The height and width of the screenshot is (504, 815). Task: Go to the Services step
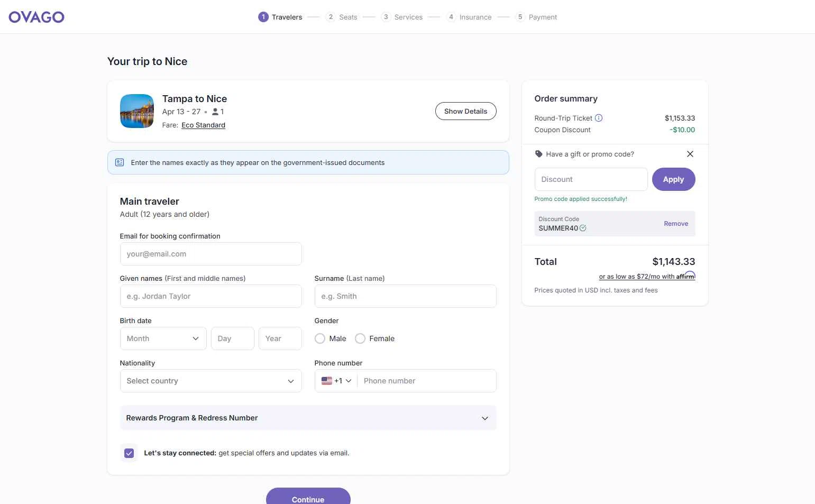coord(402,17)
